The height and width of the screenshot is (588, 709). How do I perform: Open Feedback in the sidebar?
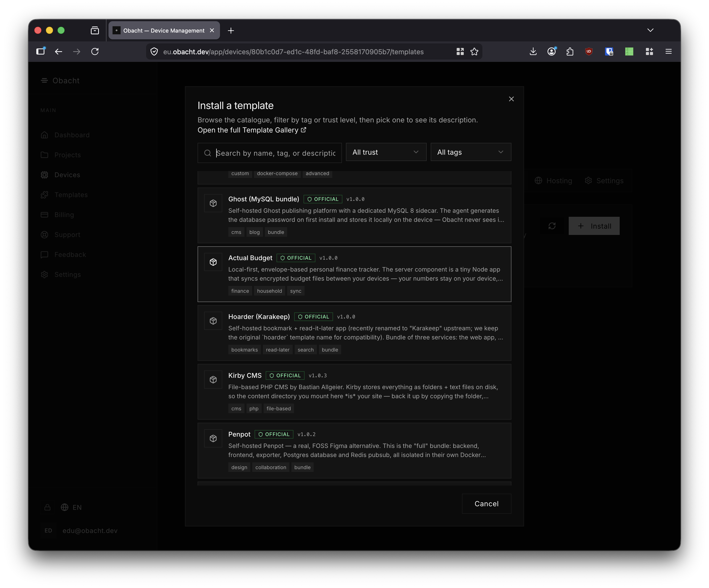click(64, 254)
